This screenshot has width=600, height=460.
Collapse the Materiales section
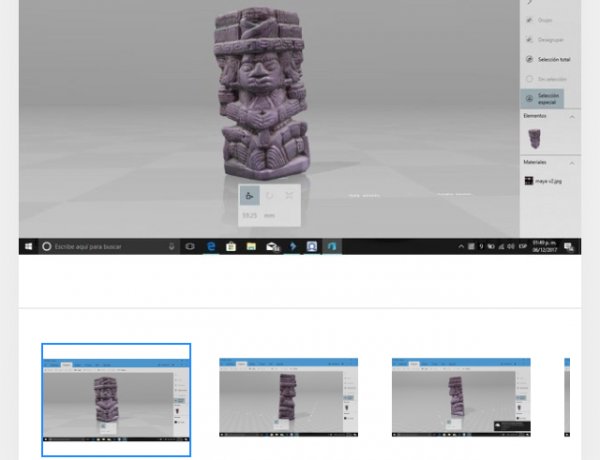click(573, 162)
